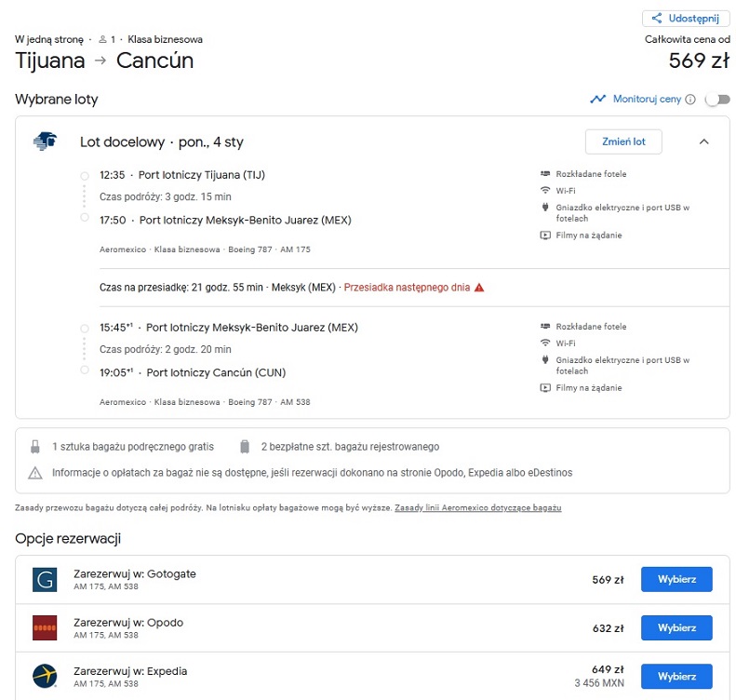Viewport: 736px width, 700px height.
Task: Click the 632 zł Opodo price
Action: click(608, 628)
